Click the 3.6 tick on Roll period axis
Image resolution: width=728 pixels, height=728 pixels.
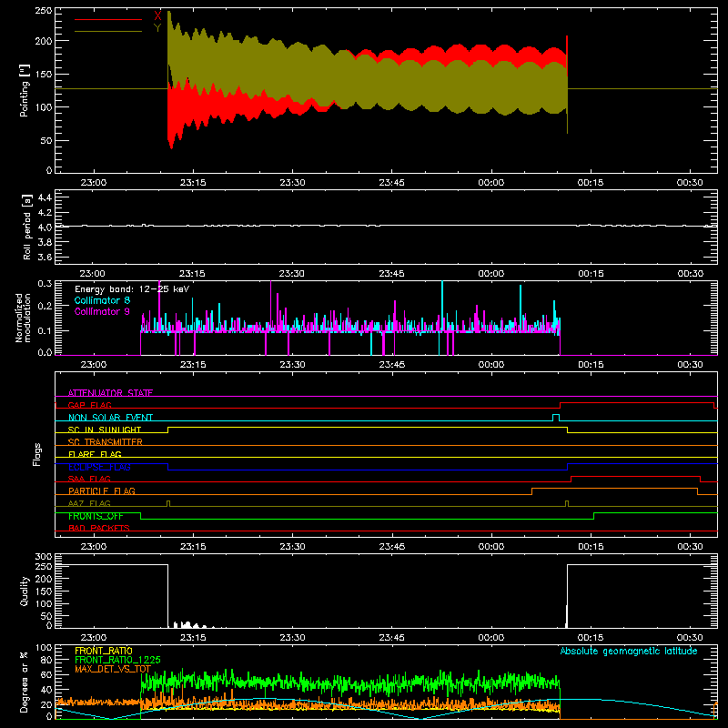(45, 257)
